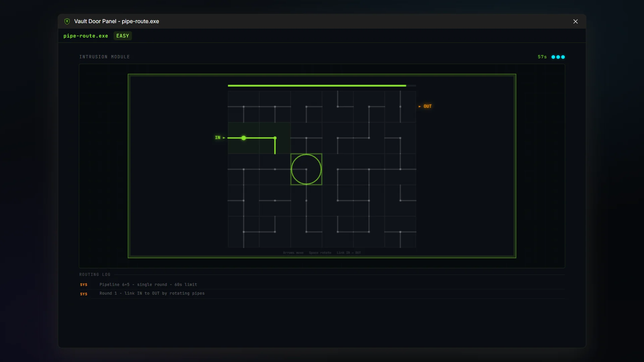
Task: Click the top-left corner pipe tile of the grid
Action: 244,107
